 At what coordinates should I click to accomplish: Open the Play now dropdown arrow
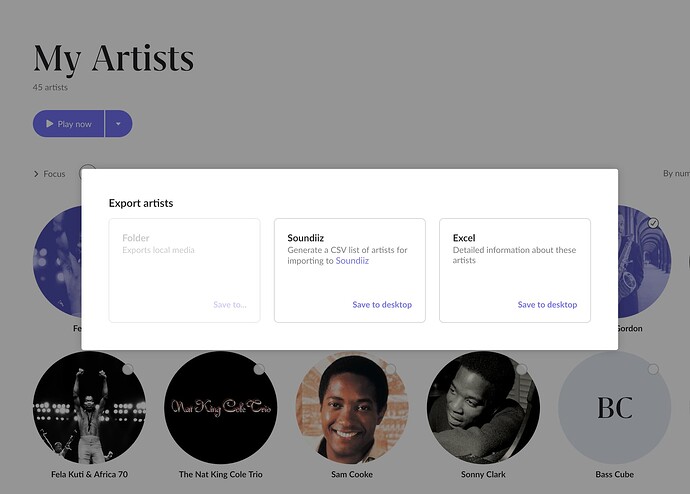pos(119,124)
